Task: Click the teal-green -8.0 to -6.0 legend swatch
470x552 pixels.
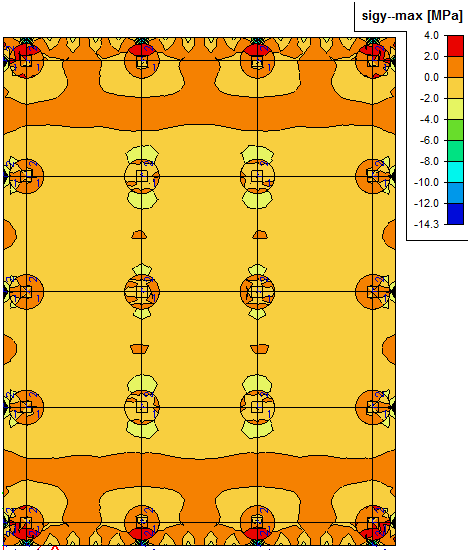Action: click(x=455, y=151)
